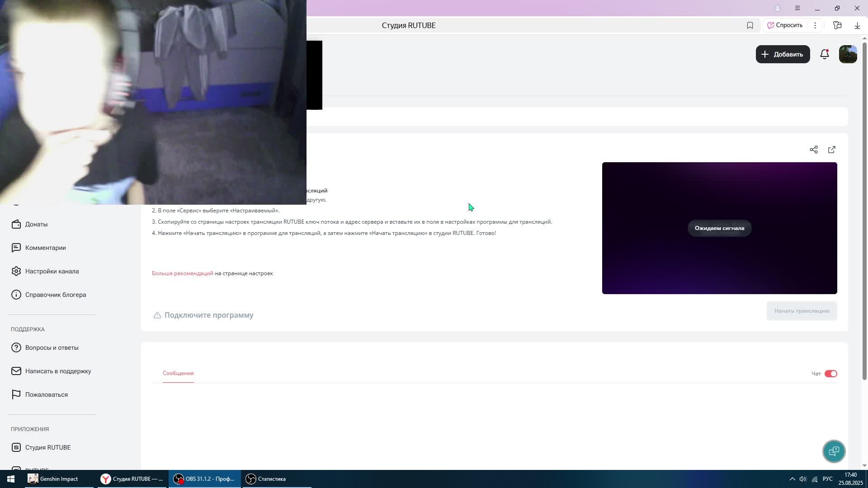
Task: Open Донаты in the sidebar
Action: pyautogui.click(x=36, y=224)
